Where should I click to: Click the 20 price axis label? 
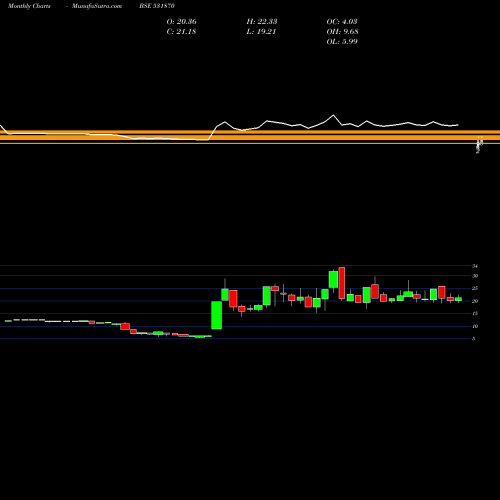coord(475,301)
